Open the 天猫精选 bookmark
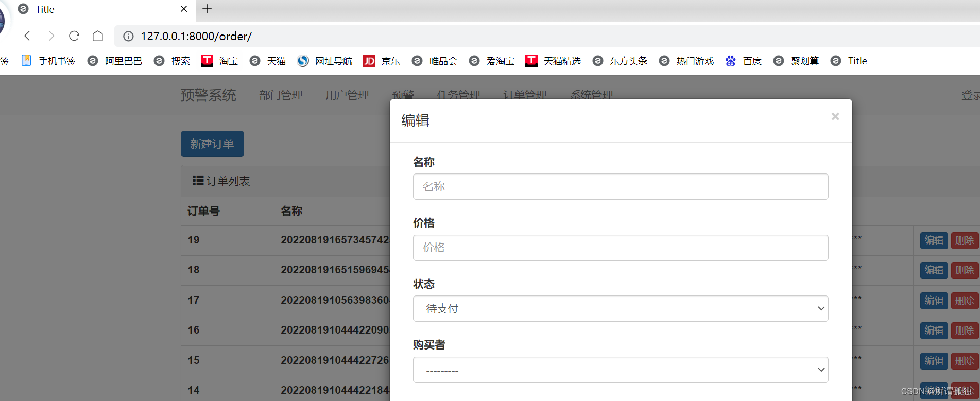 [x=553, y=61]
